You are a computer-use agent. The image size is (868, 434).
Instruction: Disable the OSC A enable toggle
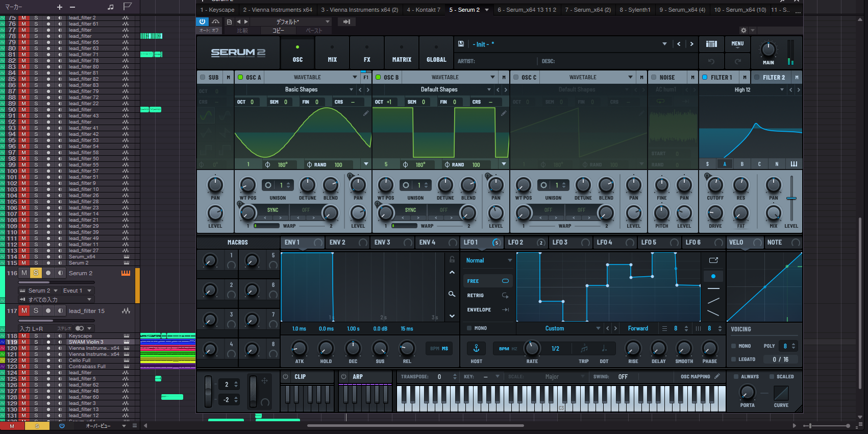tap(240, 77)
